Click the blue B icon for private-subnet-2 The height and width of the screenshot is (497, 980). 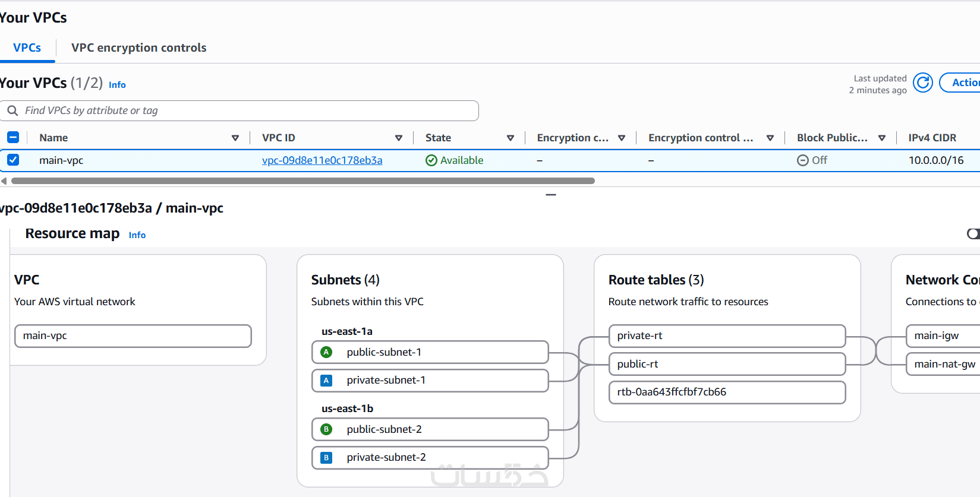pyautogui.click(x=326, y=458)
